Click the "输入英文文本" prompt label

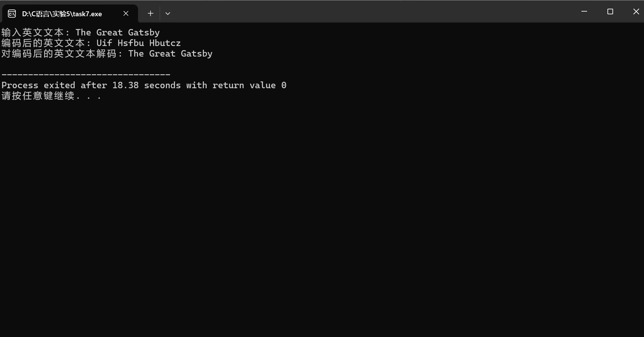(32, 32)
